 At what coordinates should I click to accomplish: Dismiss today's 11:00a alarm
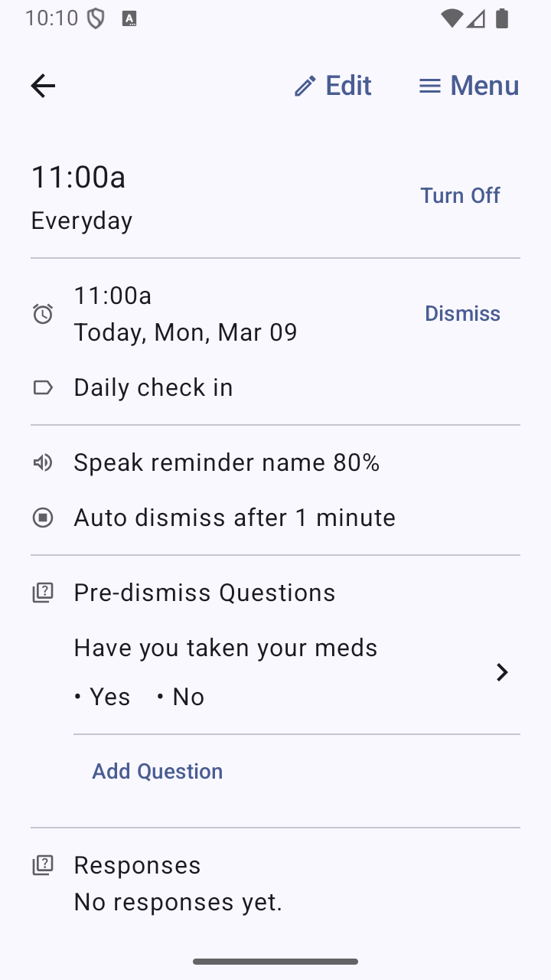462,313
